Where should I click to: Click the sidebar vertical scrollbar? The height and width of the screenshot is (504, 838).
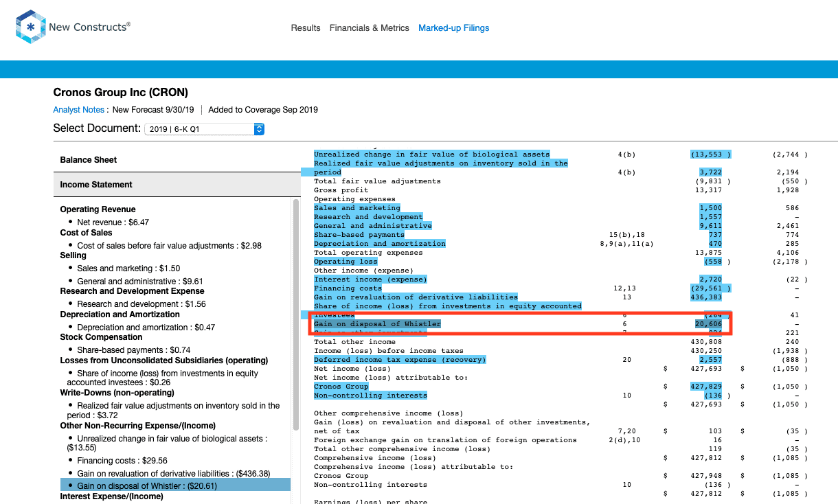point(296,314)
